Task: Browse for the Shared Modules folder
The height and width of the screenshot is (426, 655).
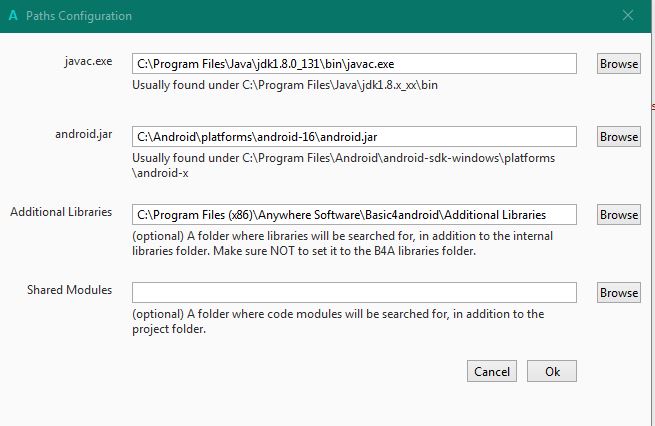Action: [x=618, y=293]
